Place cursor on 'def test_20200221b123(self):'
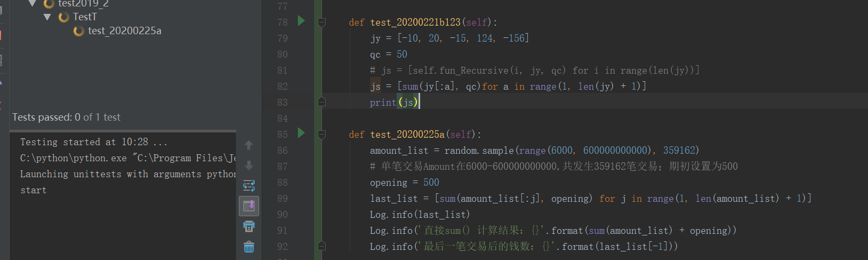Image resolution: width=868 pixels, height=260 pixels. (423, 22)
